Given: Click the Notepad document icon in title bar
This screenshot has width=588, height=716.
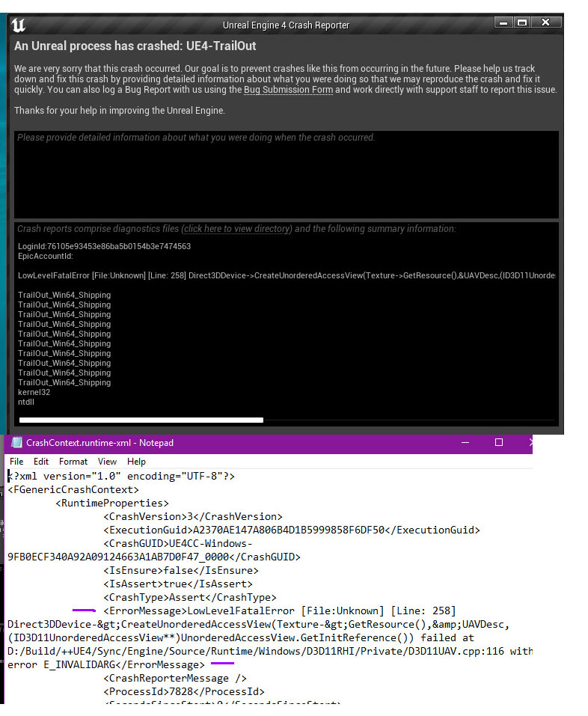Looking at the screenshot, I should tap(17, 442).
